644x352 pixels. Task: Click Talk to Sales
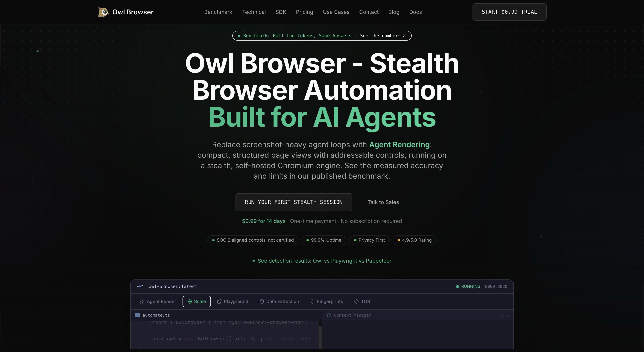point(383,202)
